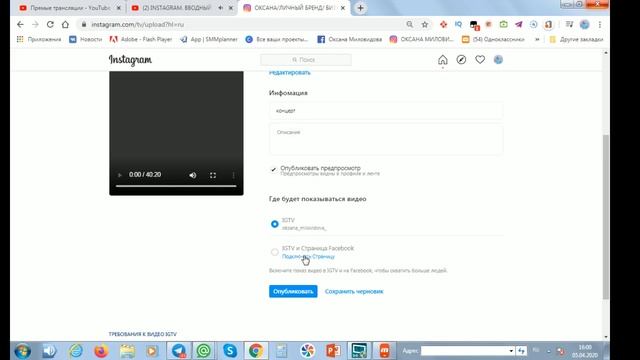Open Firefox from the taskbar
This screenshot has width=640, height=360.
pyautogui.click(x=101, y=351)
